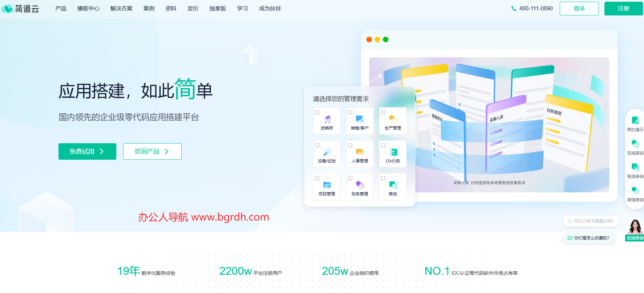Screen dimensions: 644x293
Task: Click the 设备/巡检 magnifier icon
Action: click(x=327, y=152)
